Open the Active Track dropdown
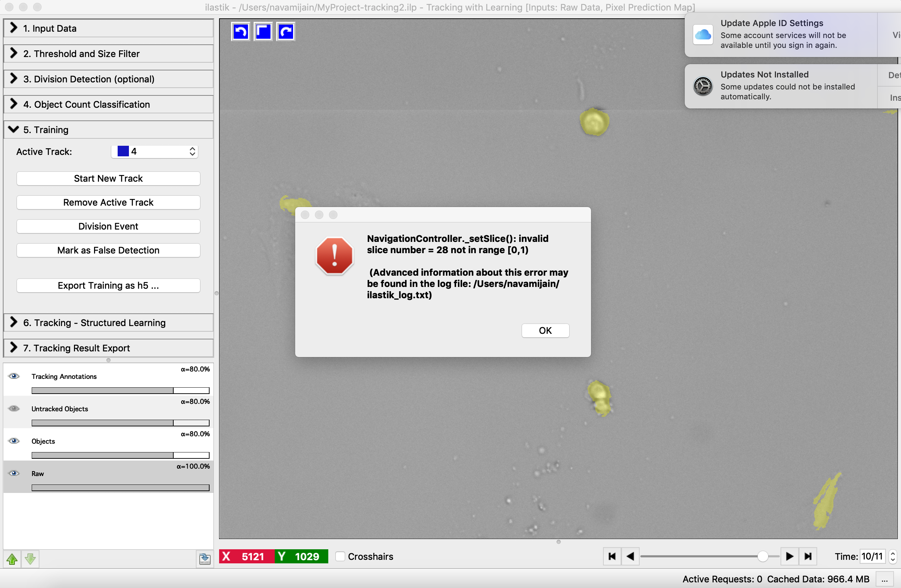901x588 pixels. 155,152
